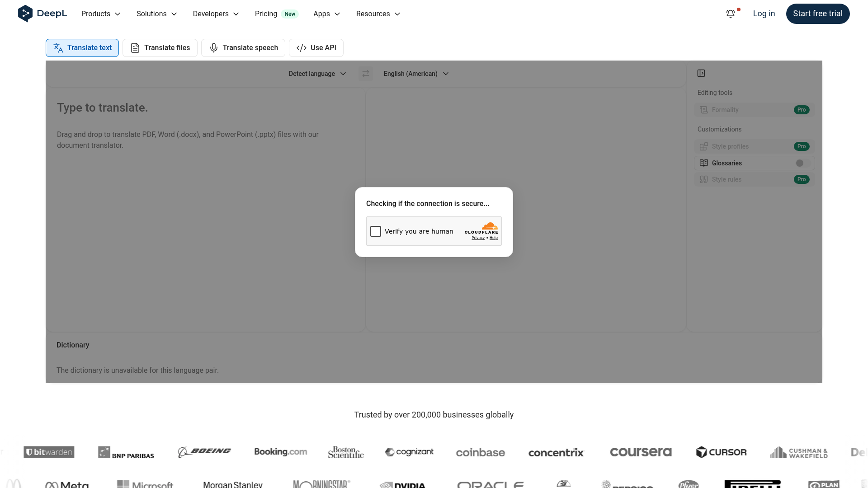Click the Cushman & Wakefield logo
868x488 pixels.
799,452
